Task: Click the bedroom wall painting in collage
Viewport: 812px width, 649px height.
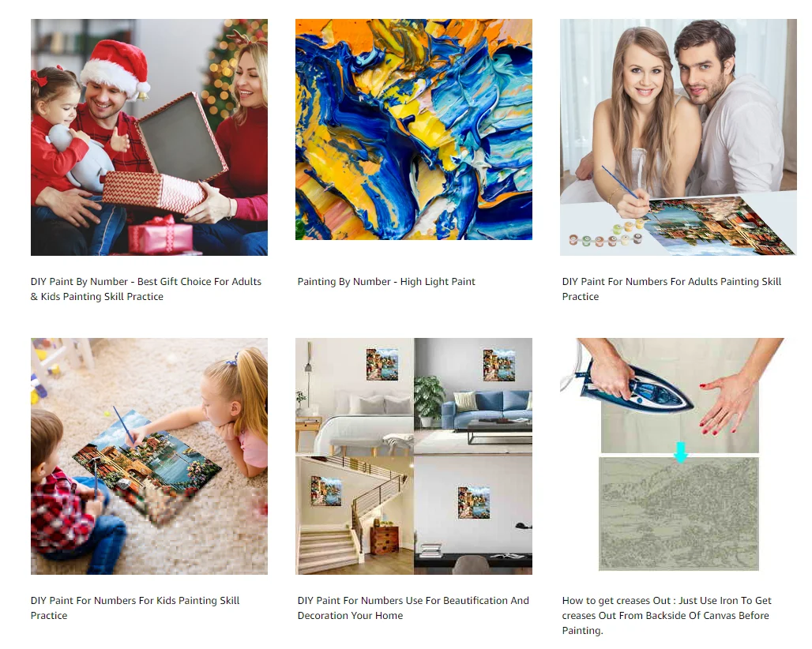Action: click(x=382, y=364)
